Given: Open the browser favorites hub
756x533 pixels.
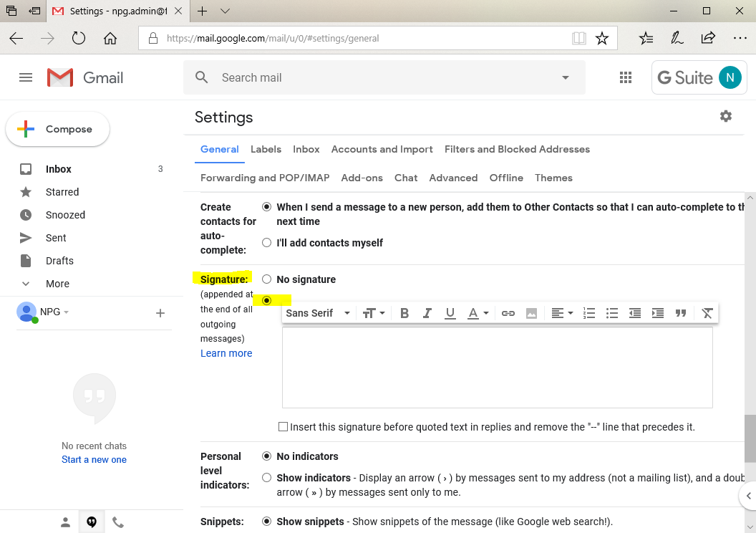Looking at the screenshot, I should (646, 38).
